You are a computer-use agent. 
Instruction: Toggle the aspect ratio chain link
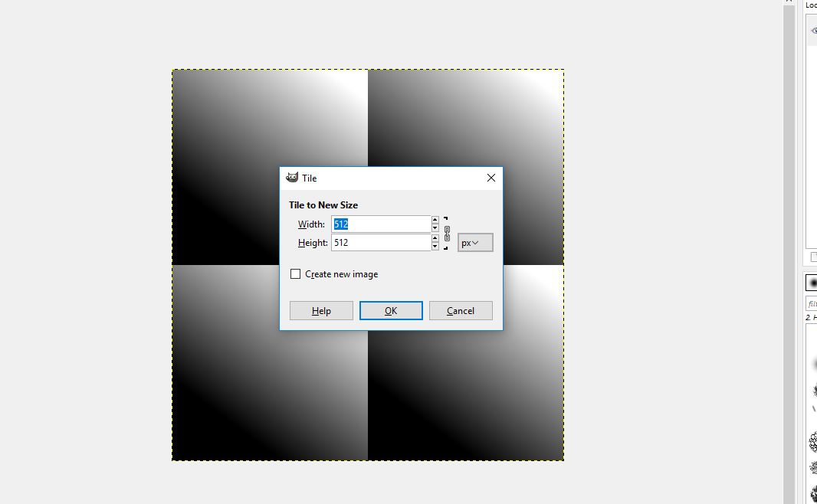coord(447,234)
